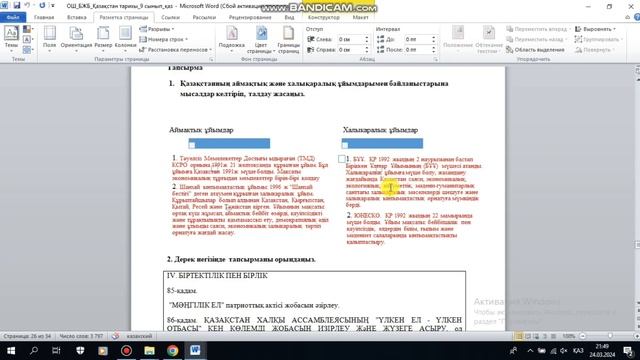Expand the Расстановка переносов dropdown
The image size is (640, 360).
click(176, 50)
